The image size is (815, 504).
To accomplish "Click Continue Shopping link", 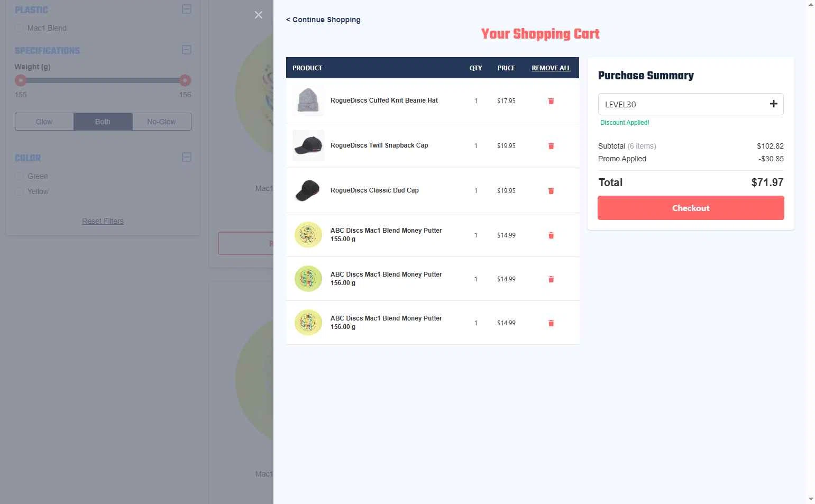I will tap(323, 20).
